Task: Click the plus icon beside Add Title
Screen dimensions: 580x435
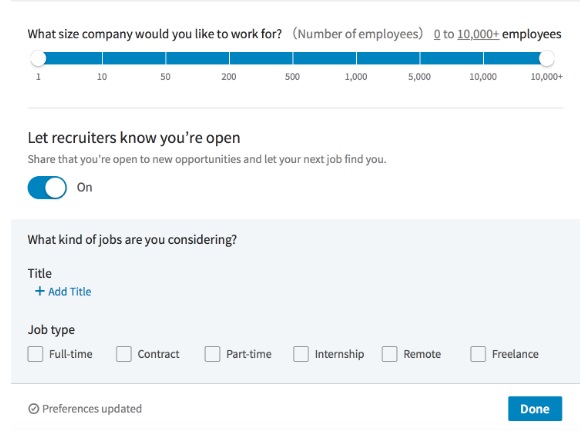Action: pos(40,291)
